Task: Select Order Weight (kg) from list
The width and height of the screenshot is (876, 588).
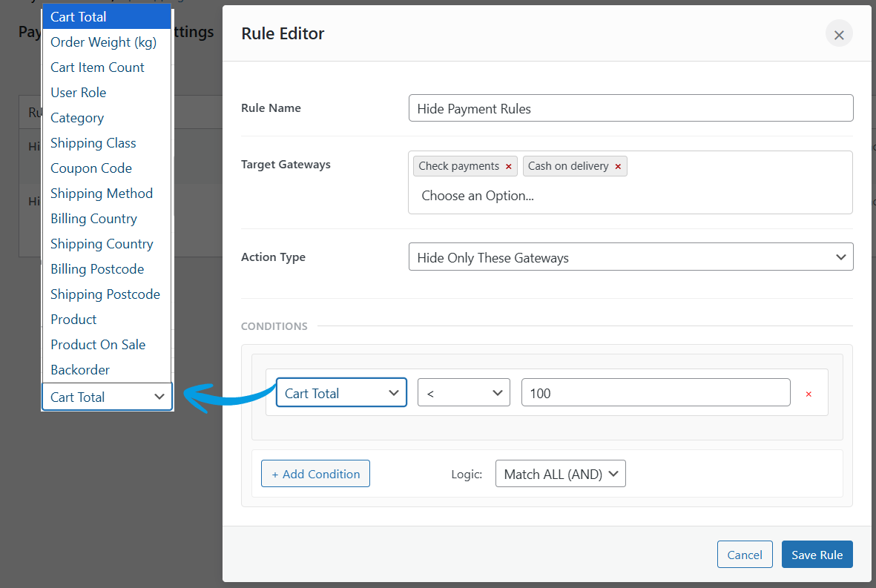Action: [x=103, y=42]
